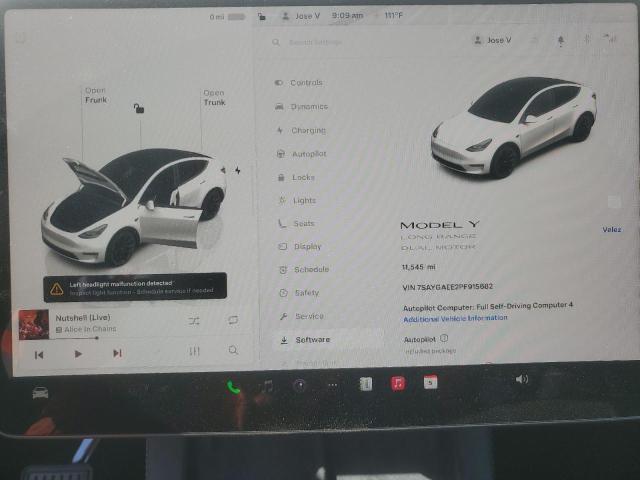Open the red Apple Music app
Viewport: 640px width, 480px height.
pos(398,383)
